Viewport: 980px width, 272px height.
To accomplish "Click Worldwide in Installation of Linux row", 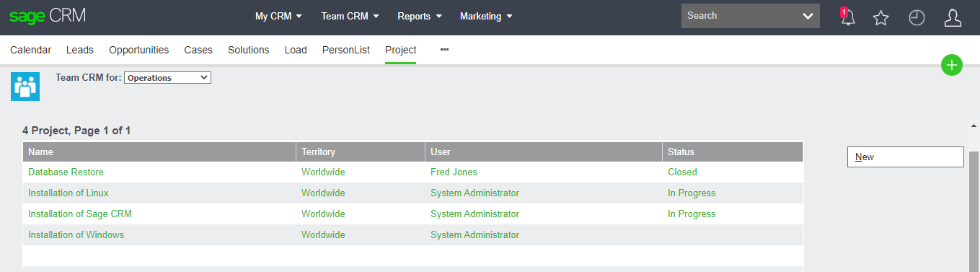I will pyautogui.click(x=323, y=193).
